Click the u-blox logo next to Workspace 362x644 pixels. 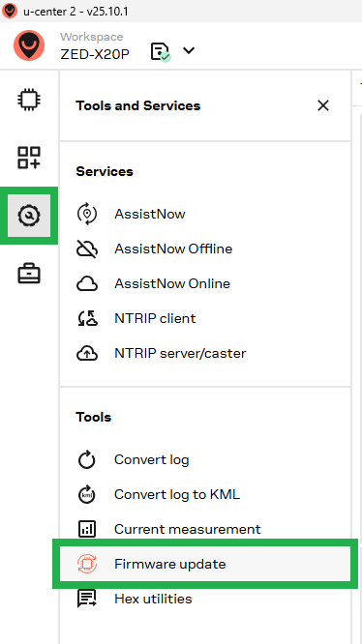tap(29, 45)
